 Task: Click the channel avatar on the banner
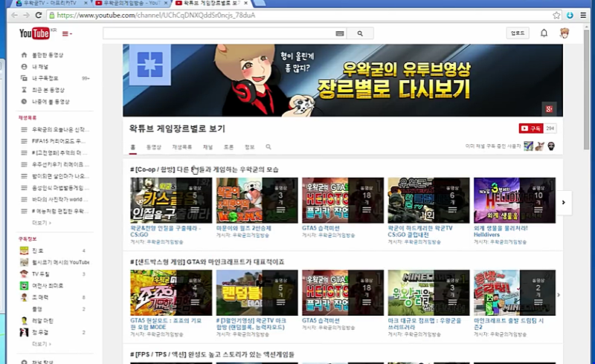(150, 65)
